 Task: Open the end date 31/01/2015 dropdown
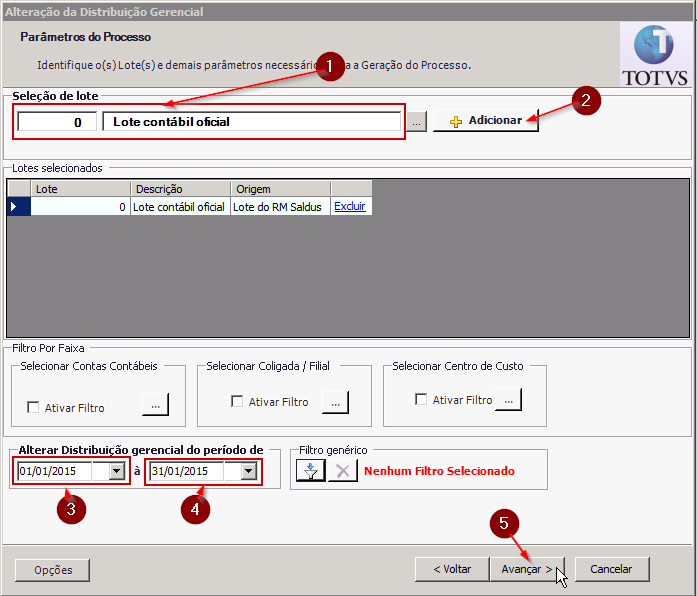pos(249,471)
